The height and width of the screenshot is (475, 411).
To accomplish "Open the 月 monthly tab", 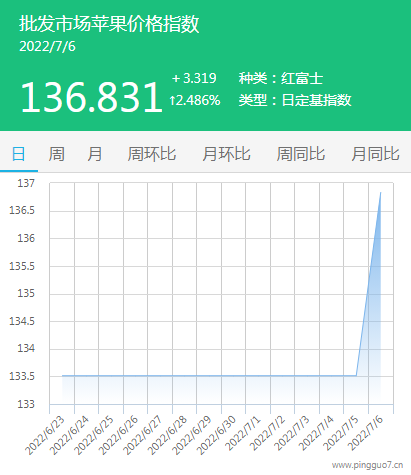I will [95, 154].
